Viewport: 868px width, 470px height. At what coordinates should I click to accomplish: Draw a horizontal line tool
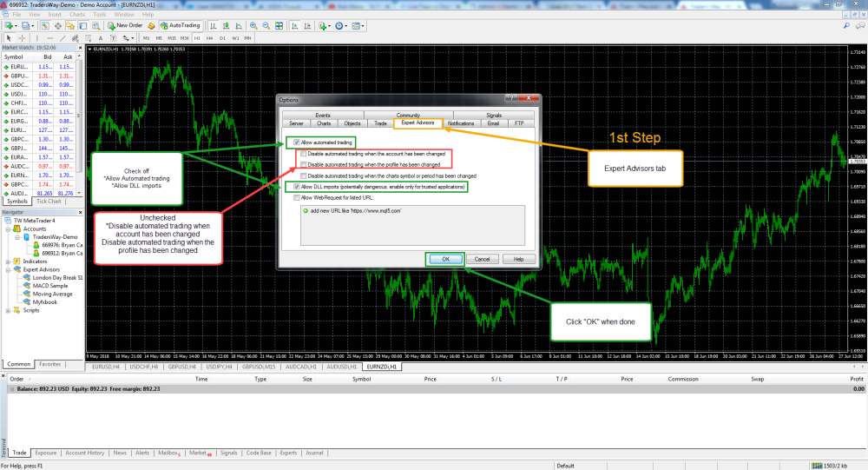point(49,37)
